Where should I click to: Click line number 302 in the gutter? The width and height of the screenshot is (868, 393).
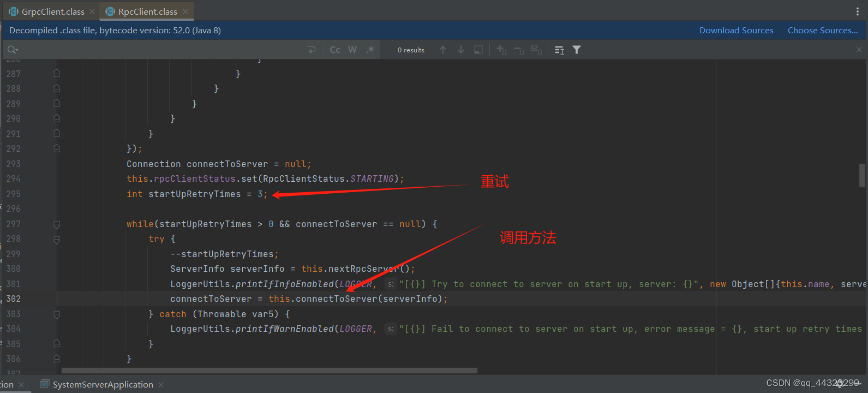tap(14, 299)
